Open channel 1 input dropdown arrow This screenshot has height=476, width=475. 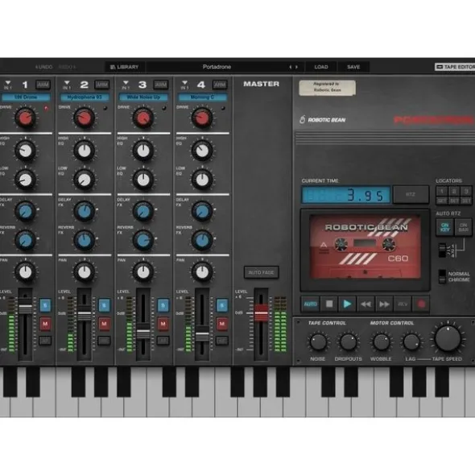8,83
